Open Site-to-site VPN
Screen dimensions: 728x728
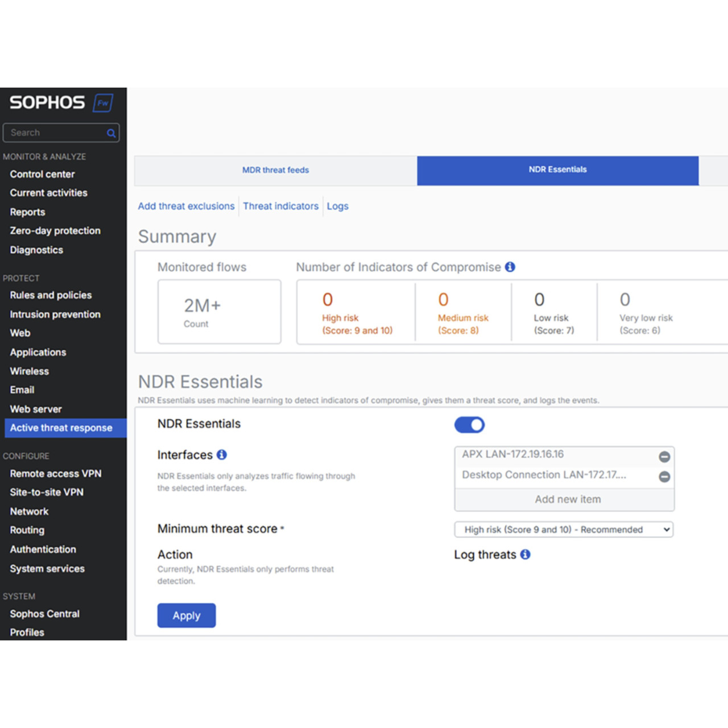coord(47,492)
